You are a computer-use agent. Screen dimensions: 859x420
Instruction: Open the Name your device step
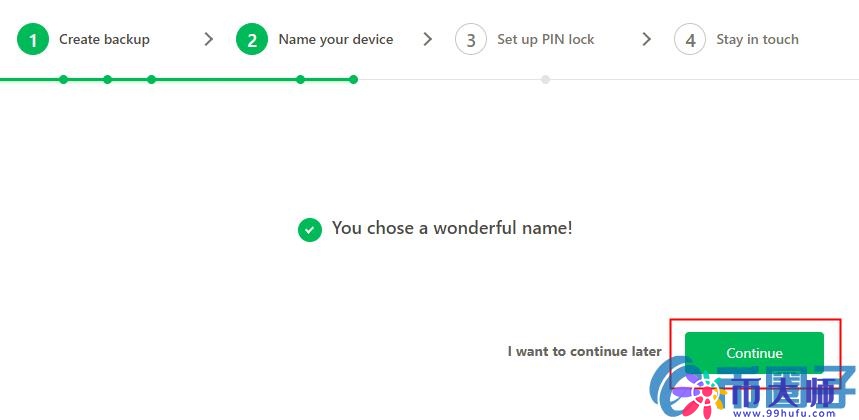pyautogui.click(x=336, y=39)
